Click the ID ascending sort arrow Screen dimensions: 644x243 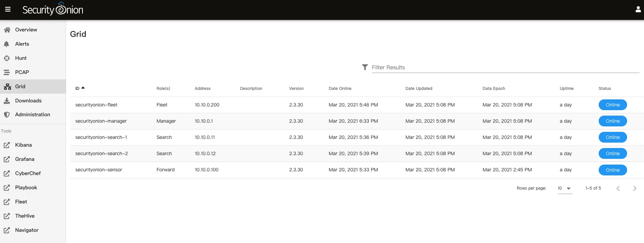pyautogui.click(x=83, y=88)
